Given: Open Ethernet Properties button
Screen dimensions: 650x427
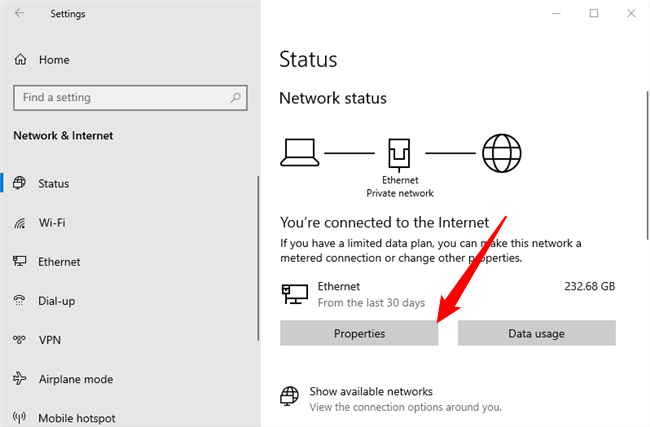Looking at the screenshot, I should (x=359, y=333).
